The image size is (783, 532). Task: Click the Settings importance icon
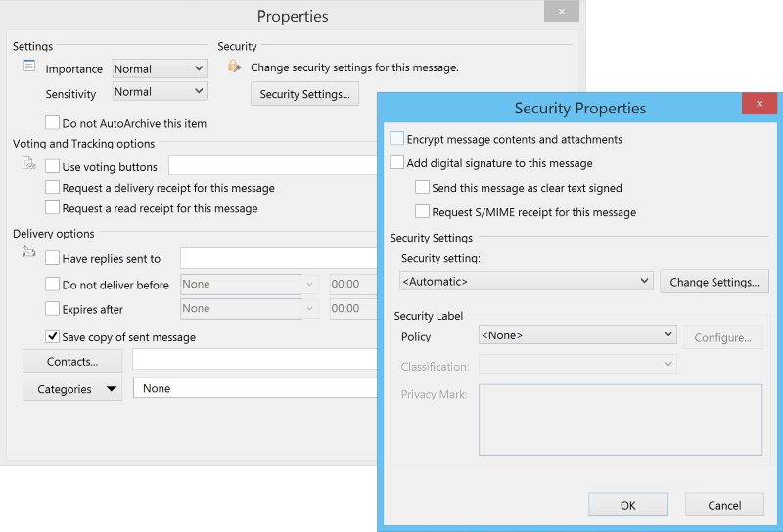pyautogui.click(x=29, y=66)
